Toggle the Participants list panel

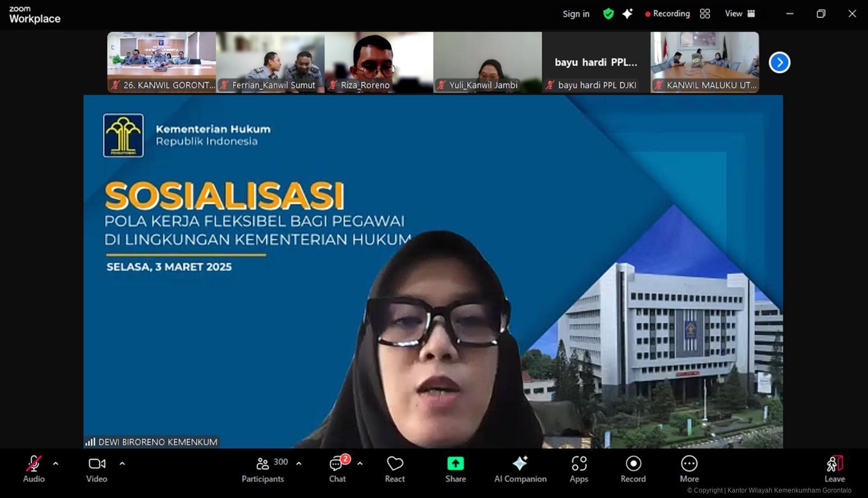tap(263, 469)
